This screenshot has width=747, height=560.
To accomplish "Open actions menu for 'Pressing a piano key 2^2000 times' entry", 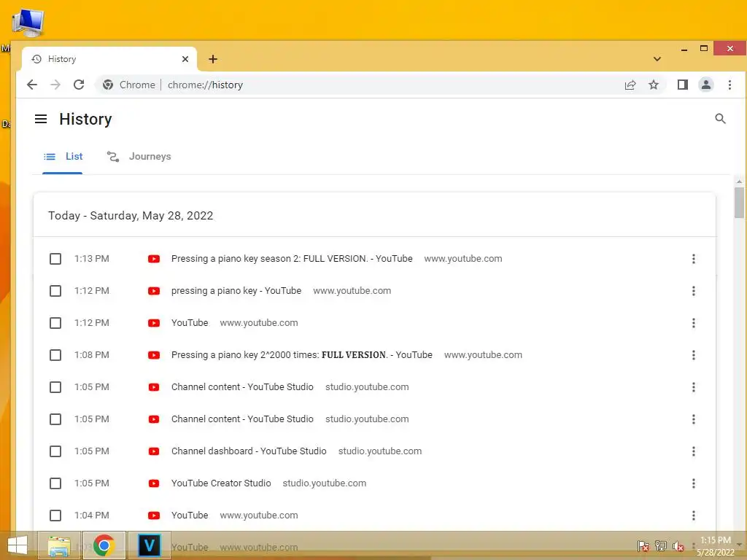I will [693, 355].
